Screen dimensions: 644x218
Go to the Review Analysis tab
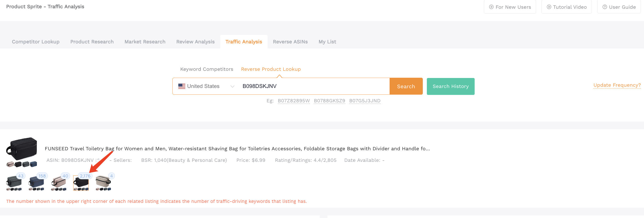click(195, 42)
